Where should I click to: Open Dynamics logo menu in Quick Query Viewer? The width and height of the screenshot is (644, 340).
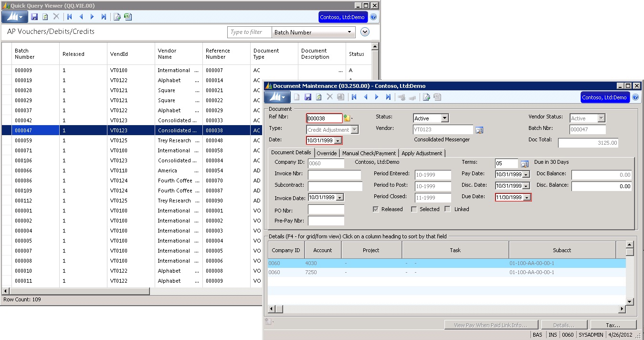[x=14, y=17]
